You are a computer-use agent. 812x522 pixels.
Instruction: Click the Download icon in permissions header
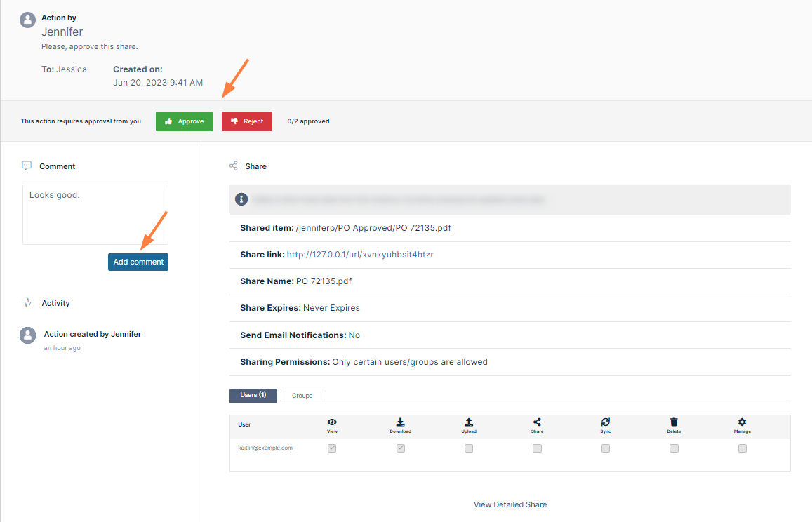400,422
